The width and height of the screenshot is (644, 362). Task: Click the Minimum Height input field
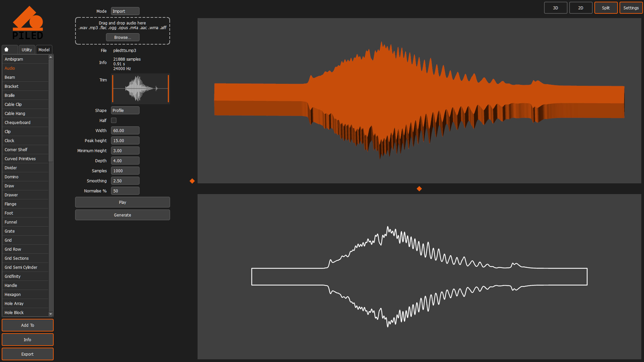click(x=125, y=151)
